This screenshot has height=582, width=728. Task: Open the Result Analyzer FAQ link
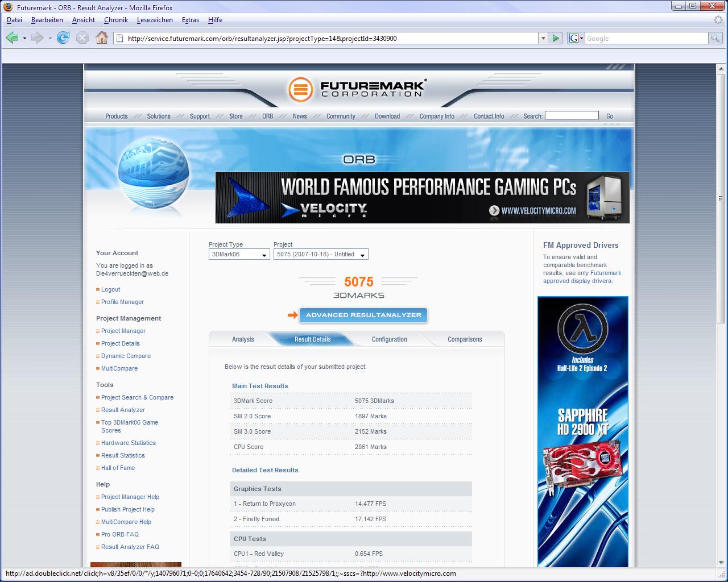click(130, 547)
